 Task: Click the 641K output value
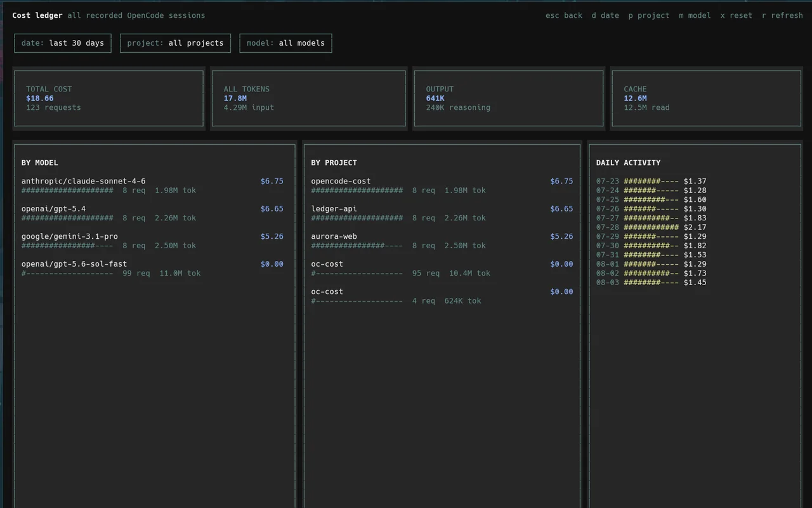point(435,98)
